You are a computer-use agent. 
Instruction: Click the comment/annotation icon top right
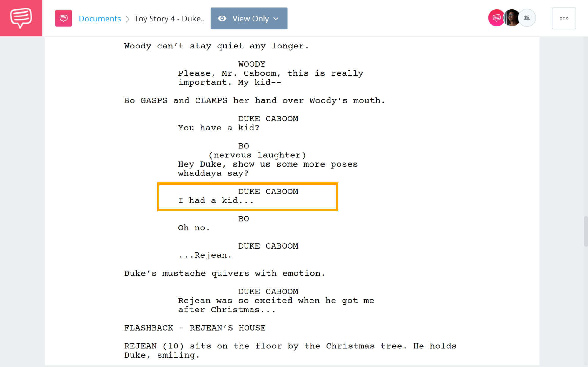496,18
